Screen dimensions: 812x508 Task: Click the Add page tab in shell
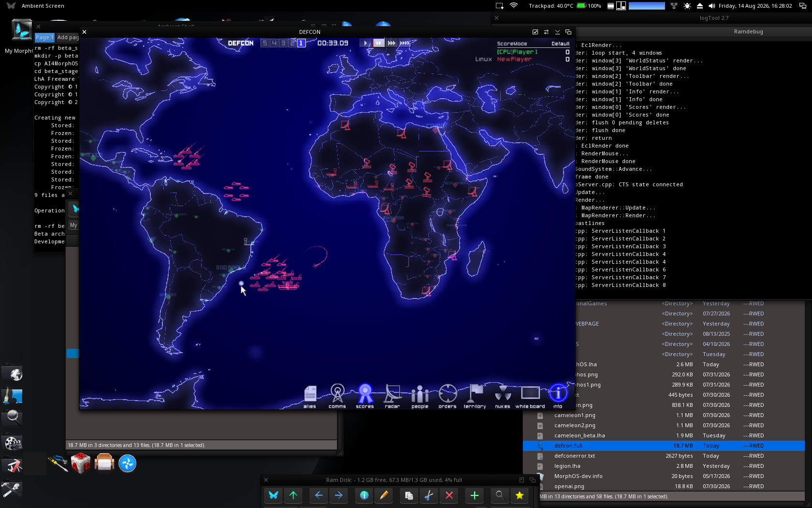pyautogui.click(x=68, y=37)
